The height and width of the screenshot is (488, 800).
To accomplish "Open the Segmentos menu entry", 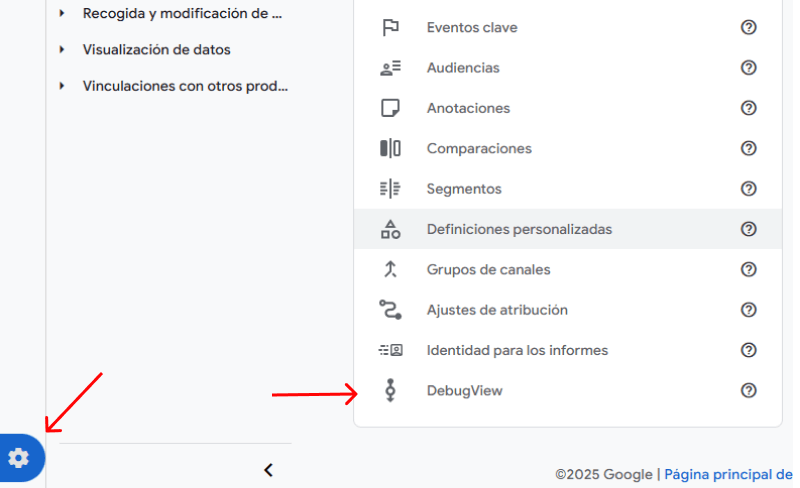I will [x=568, y=188].
